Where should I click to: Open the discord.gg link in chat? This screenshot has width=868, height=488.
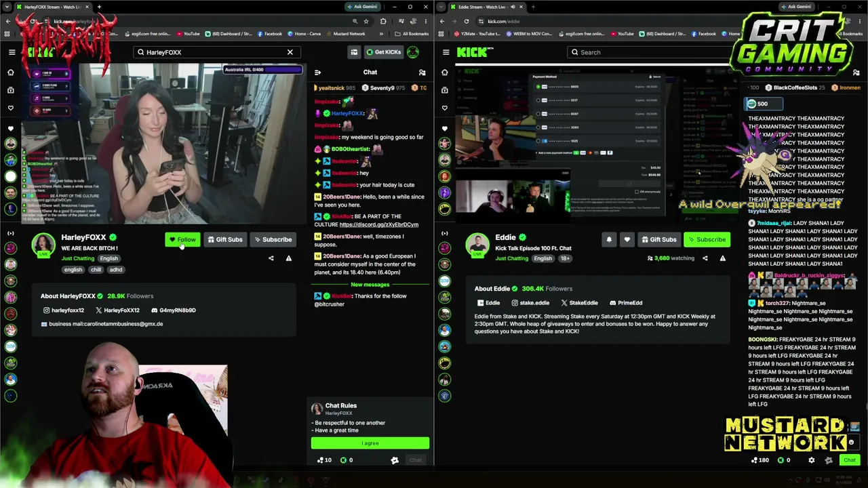(x=378, y=224)
